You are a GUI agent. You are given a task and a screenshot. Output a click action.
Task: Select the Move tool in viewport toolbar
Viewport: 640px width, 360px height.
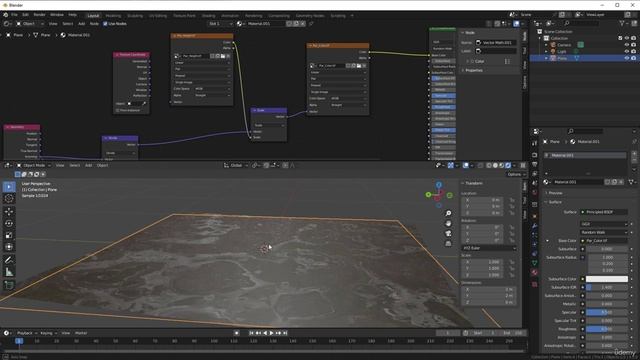tap(9, 211)
